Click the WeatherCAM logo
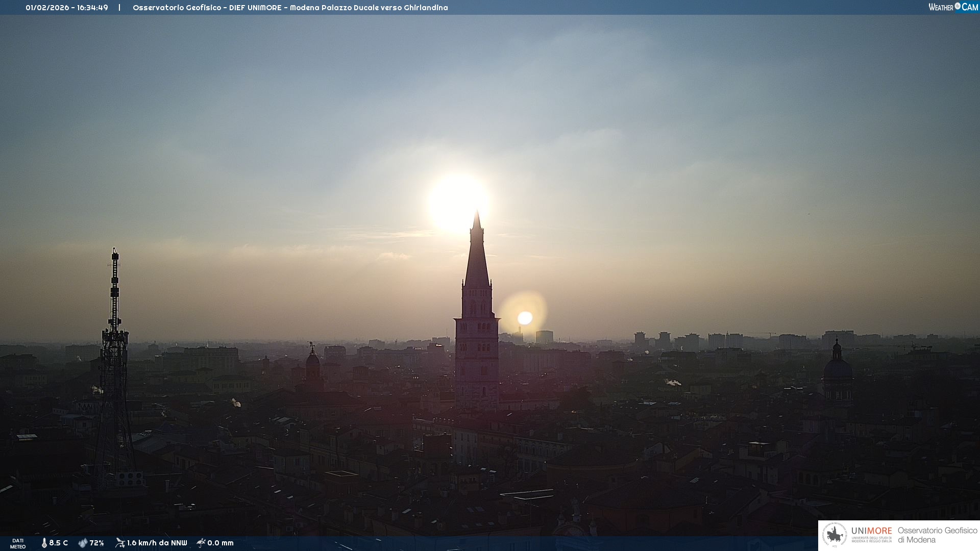Viewport: 980px width, 551px height. click(x=953, y=7)
